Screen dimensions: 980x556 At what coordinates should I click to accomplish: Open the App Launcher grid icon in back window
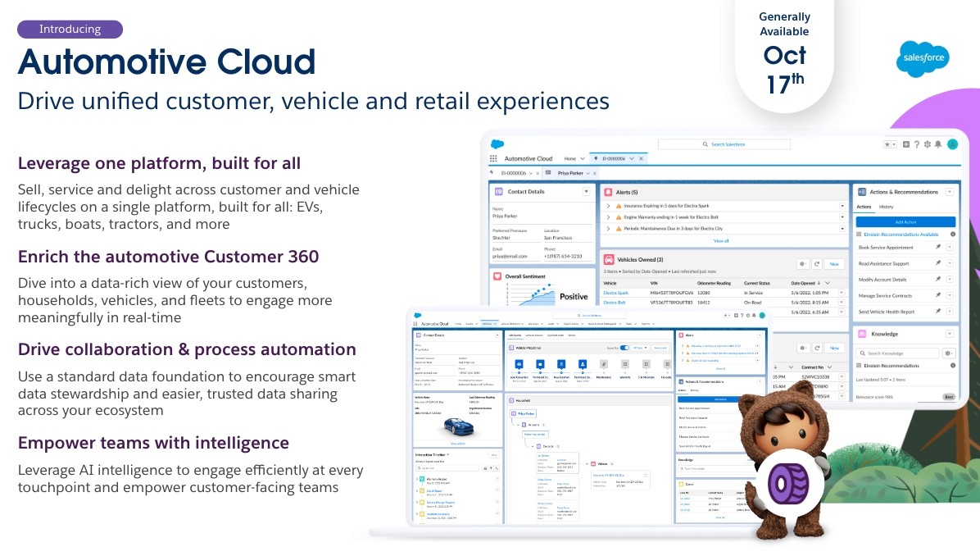493,159
